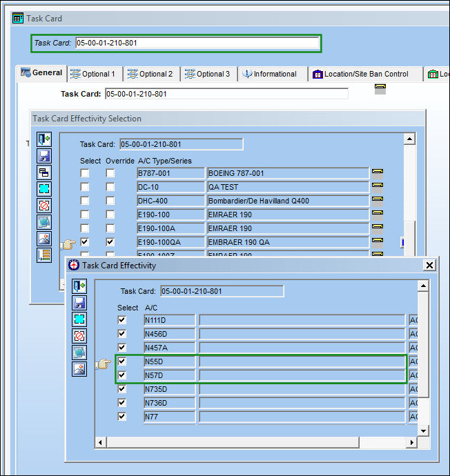Select the E190-100A type cell
Screen dimensions: 450x476
click(x=171, y=228)
